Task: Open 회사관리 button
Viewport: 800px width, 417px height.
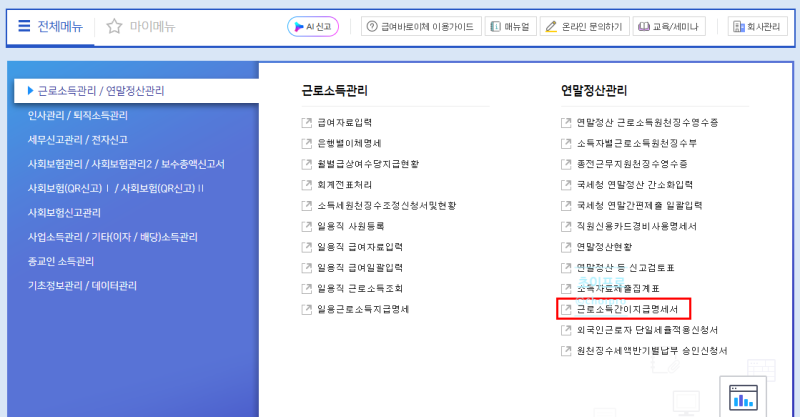Action: [758, 27]
